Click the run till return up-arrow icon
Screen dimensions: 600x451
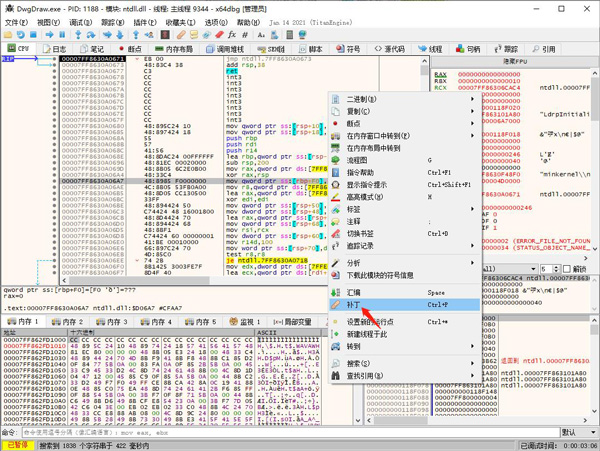click(x=136, y=35)
